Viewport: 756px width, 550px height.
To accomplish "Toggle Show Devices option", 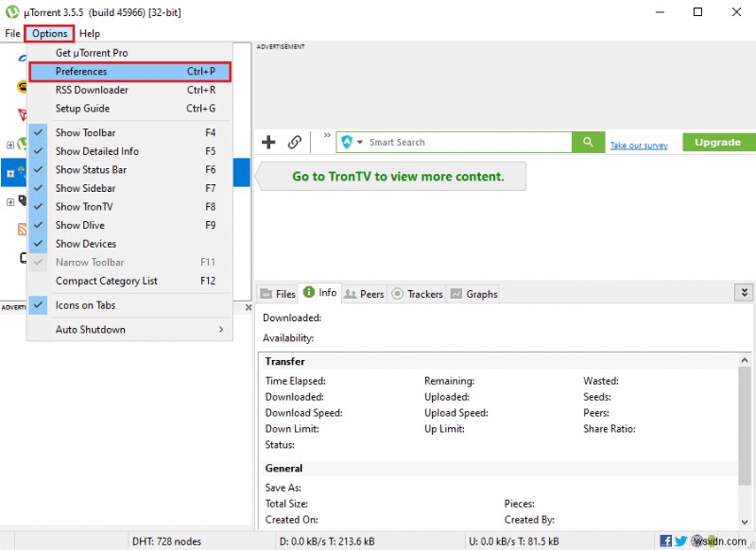I will click(85, 243).
